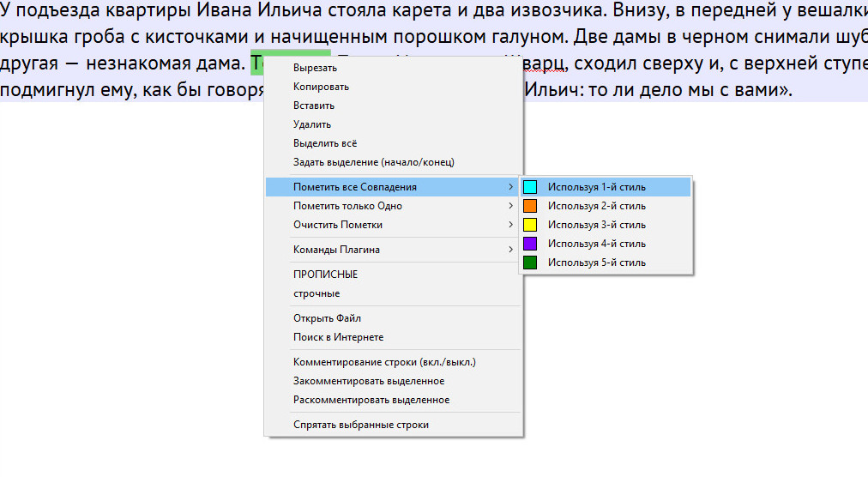Screen dimensions: 868x477
Task: Convert selection with ПРОПИСНЫЕ entry
Action: click(393, 275)
